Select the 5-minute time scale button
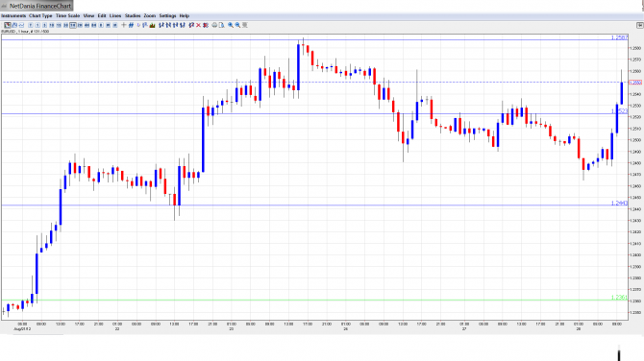The height and width of the screenshot is (361, 644). (x=45, y=25)
